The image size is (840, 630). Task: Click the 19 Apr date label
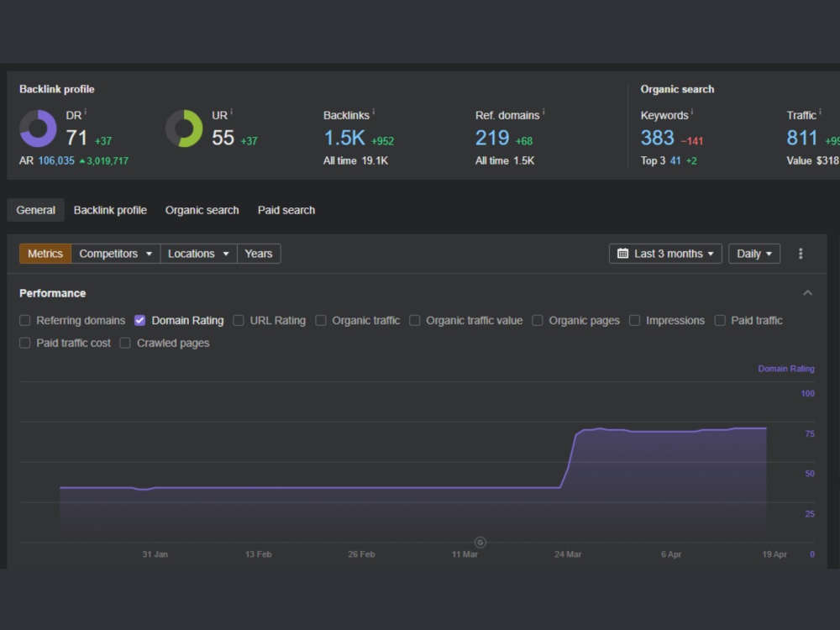(x=774, y=554)
